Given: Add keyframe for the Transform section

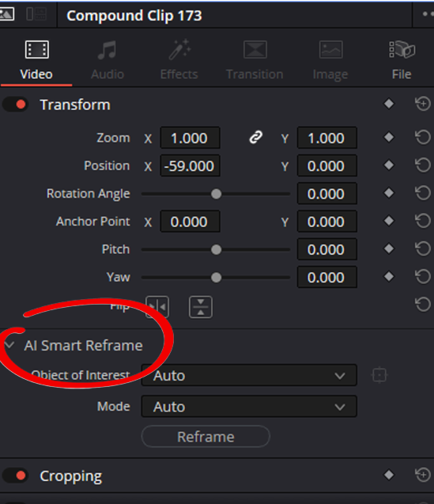Looking at the screenshot, I should coord(389,104).
